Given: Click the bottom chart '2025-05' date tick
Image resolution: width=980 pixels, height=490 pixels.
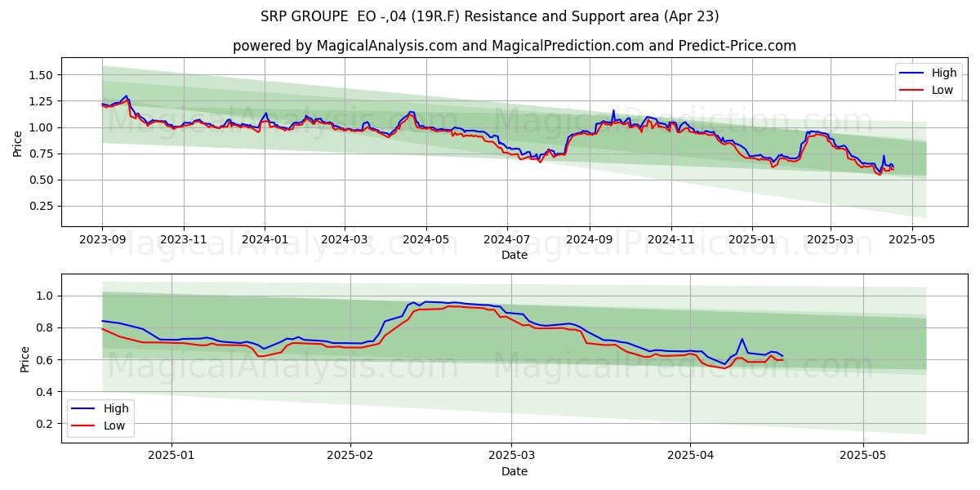Looking at the screenshot, I should [x=863, y=456].
